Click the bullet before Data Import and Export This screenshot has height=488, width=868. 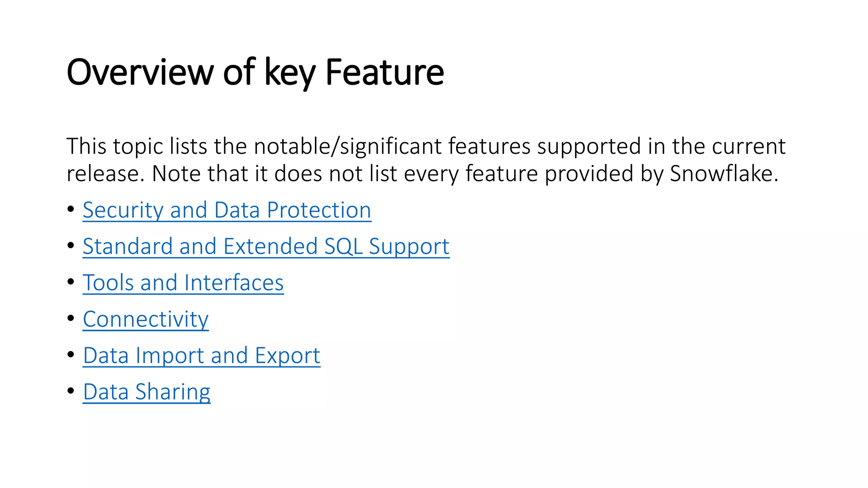pos(71,355)
